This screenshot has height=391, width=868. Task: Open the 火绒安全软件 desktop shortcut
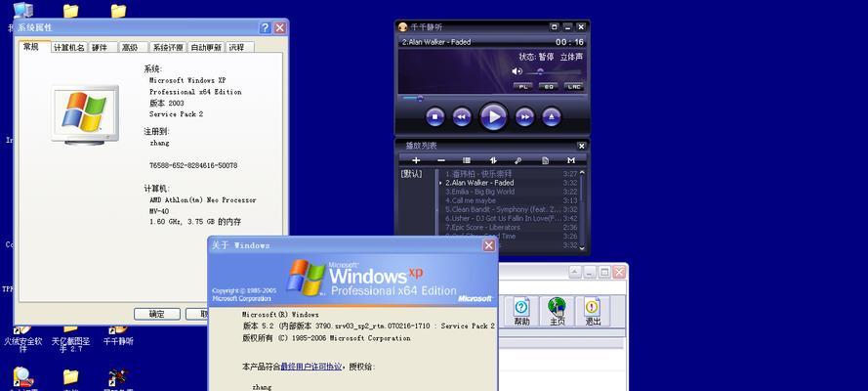[x=22, y=339]
